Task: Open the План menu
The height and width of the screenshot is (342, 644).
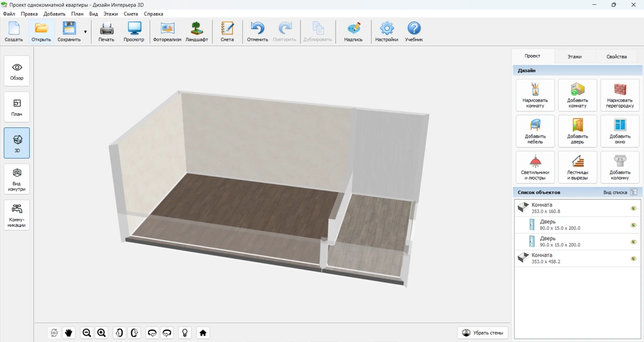Action: click(77, 14)
